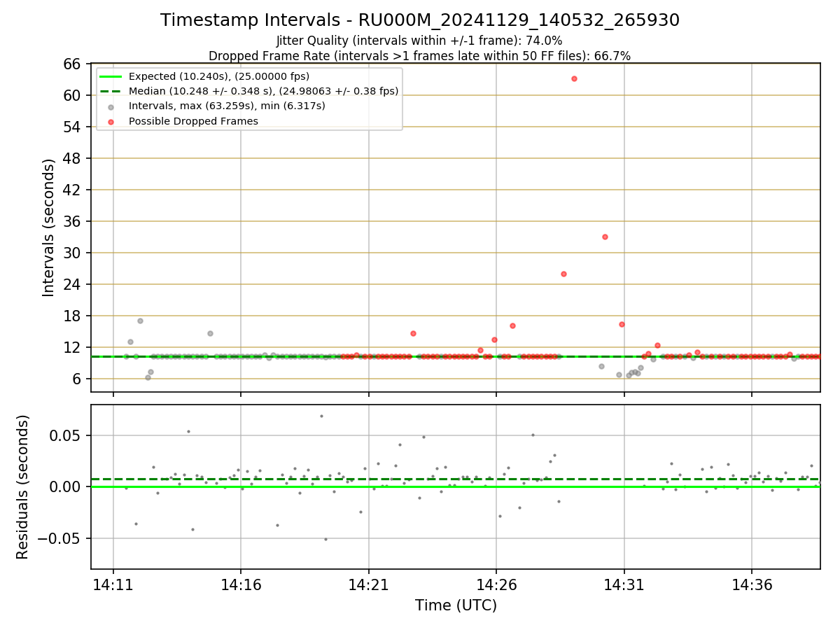
Task: Click the '54' y-axis tick label
Action: point(73,127)
